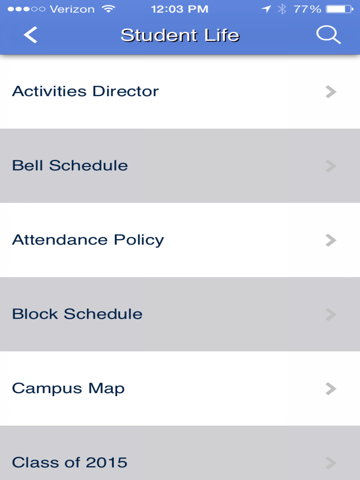The height and width of the screenshot is (480, 360).
Task: Tap the Bluetooth status icon
Action: 282,9
